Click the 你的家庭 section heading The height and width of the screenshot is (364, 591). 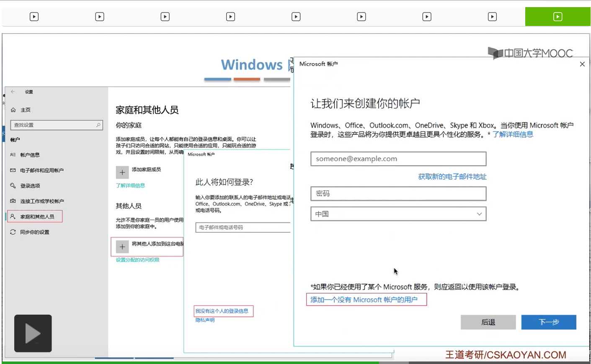tap(129, 125)
